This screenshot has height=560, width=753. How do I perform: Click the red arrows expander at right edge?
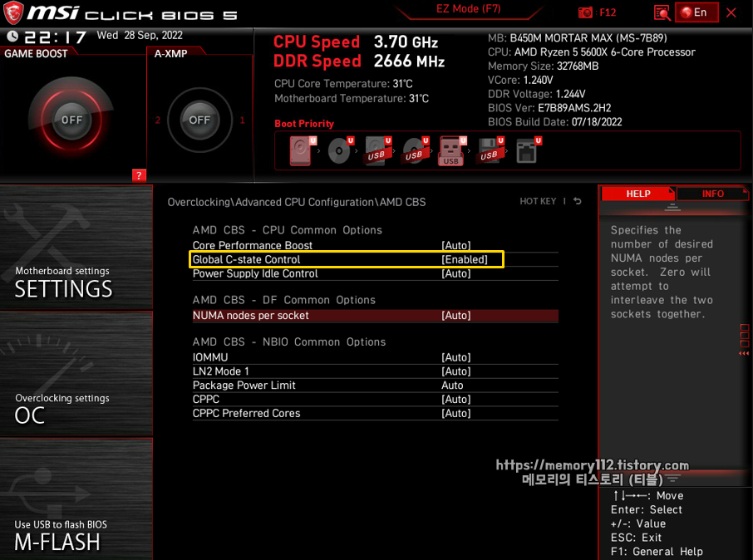[744, 353]
